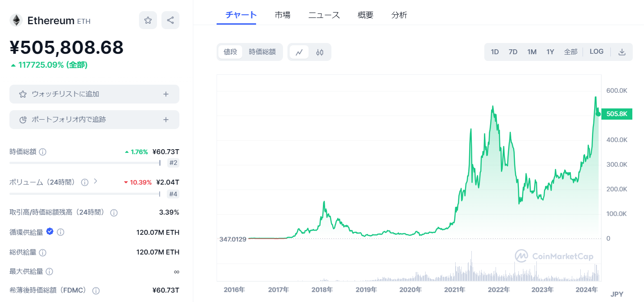The height and width of the screenshot is (302, 644).
Task: Click the ¥505,808.68 price text
Action: tap(67, 47)
